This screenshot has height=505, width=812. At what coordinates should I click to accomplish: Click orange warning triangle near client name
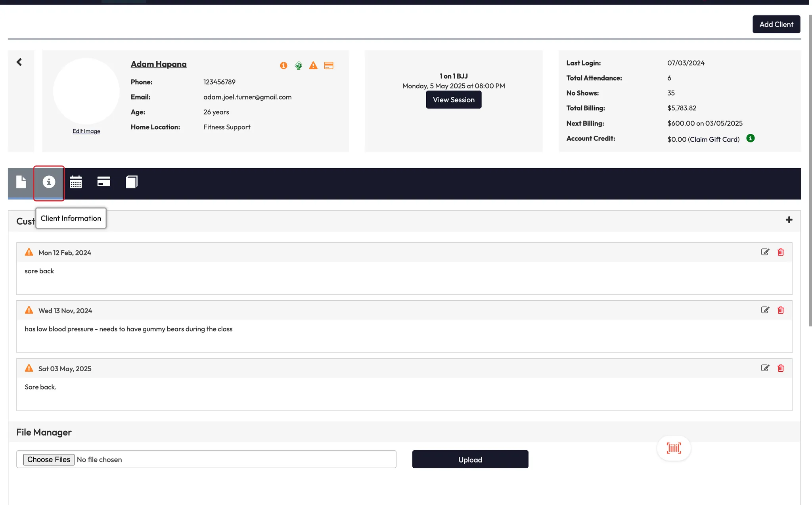[x=313, y=65]
